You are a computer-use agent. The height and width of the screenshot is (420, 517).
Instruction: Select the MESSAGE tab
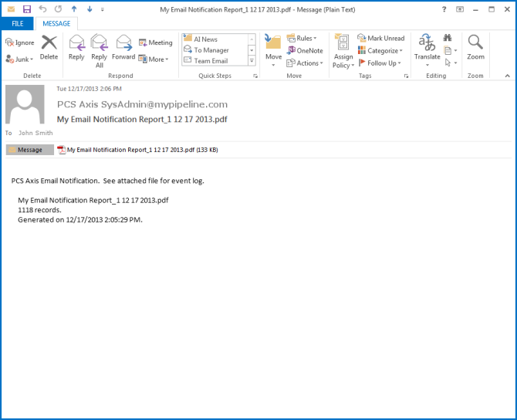point(56,23)
